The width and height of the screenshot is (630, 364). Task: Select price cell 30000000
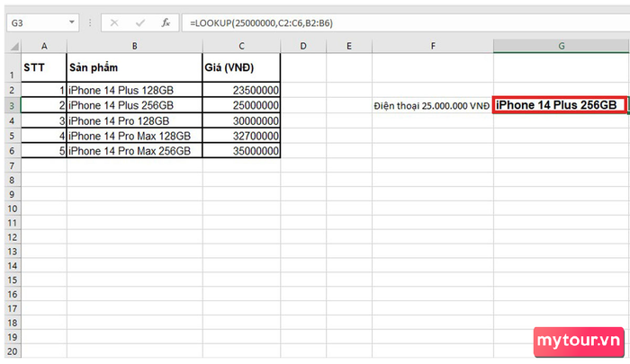[241, 120]
